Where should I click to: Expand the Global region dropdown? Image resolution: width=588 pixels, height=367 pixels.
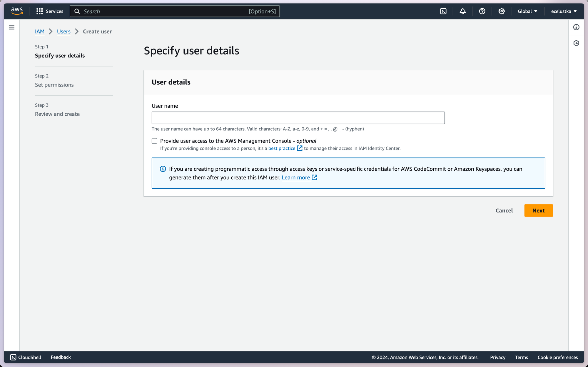click(527, 11)
